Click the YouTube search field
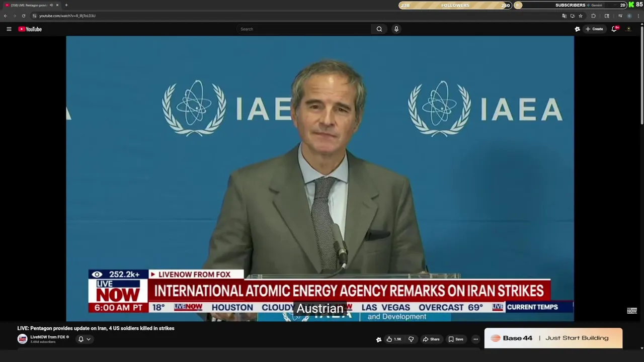This screenshot has width=644, height=362. (304, 29)
